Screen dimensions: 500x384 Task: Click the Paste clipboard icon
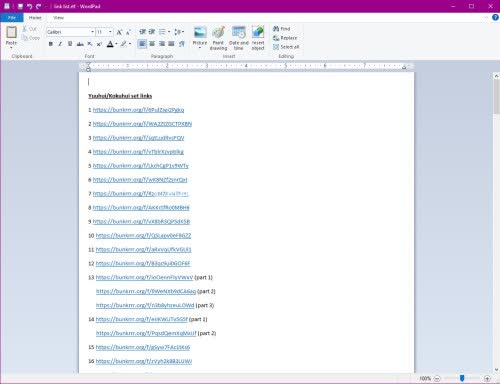point(11,32)
